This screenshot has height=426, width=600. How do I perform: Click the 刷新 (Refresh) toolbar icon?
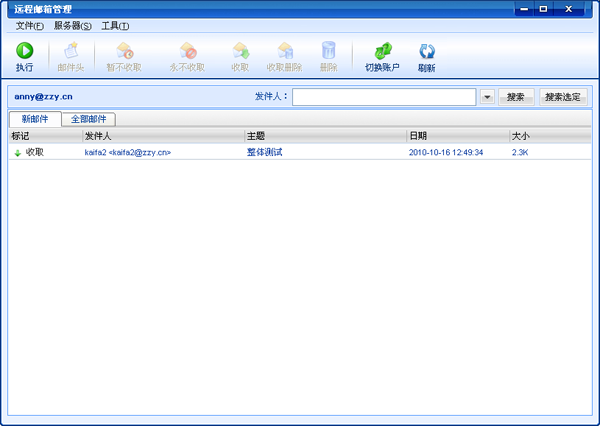(x=427, y=51)
